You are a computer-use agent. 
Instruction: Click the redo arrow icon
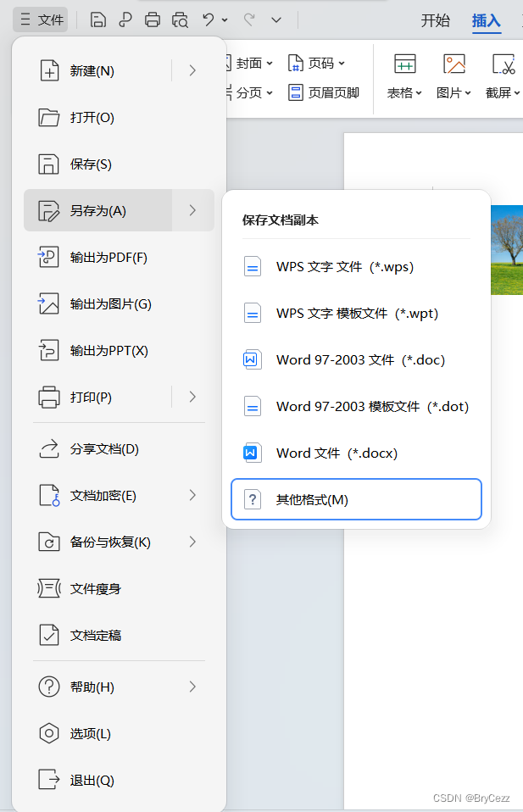click(249, 19)
